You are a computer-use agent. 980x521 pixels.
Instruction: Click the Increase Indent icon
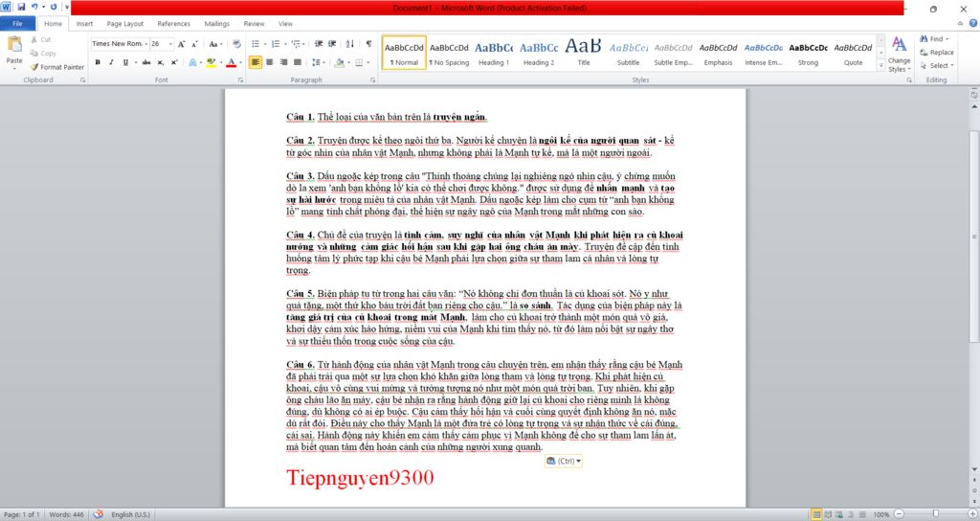pyautogui.click(x=332, y=44)
